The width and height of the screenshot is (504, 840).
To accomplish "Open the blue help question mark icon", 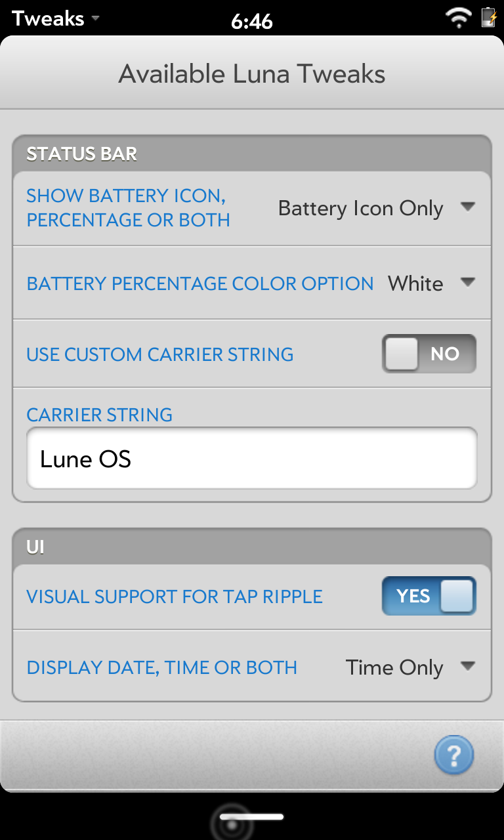I will [x=453, y=755].
